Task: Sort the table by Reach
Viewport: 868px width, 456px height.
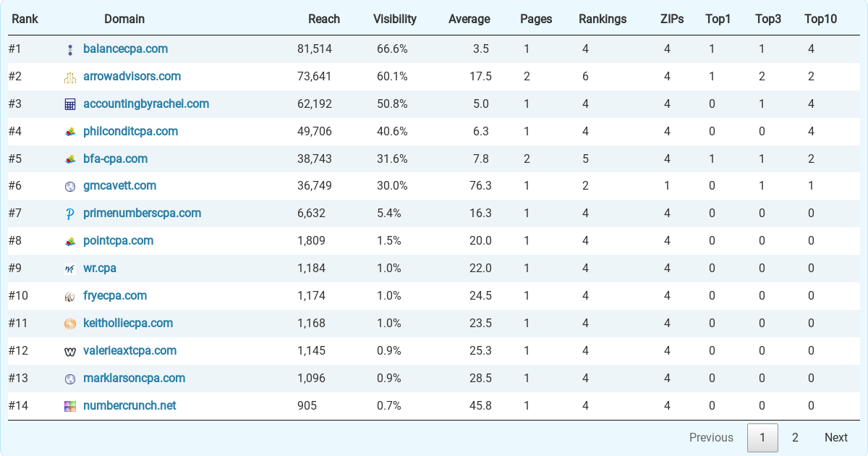Action: pos(324,19)
